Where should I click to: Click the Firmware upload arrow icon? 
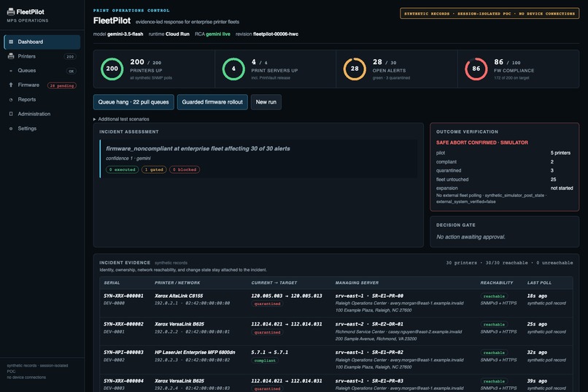pos(11,85)
